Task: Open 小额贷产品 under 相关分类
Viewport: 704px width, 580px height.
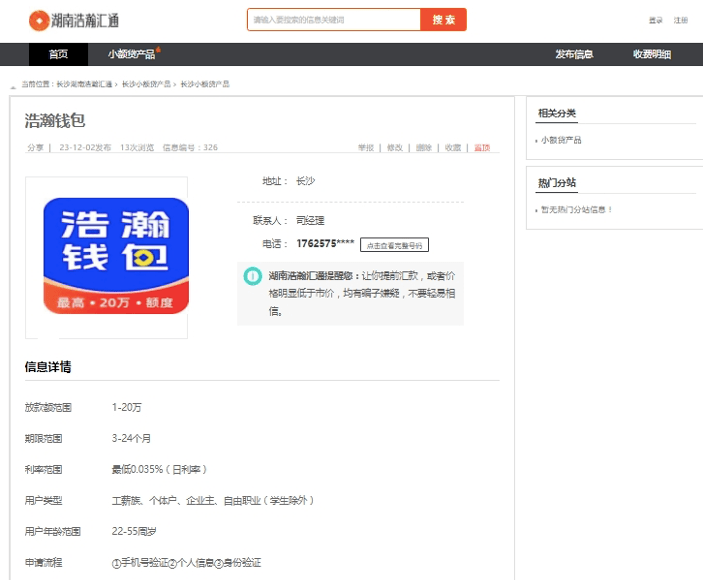Action: pyautogui.click(x=561, y=140)
